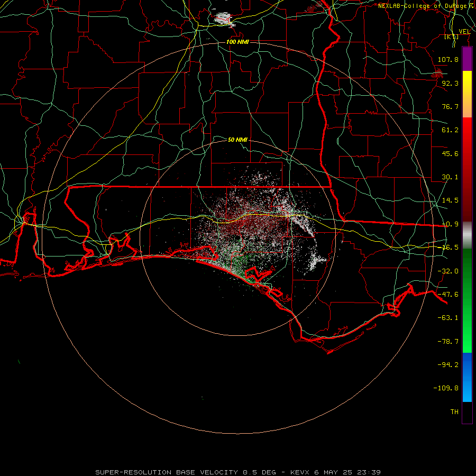The width and height of the screenshot is (476, 476).
Task: Click the -109.8 velocity scale value
Action: pos(446,388)
